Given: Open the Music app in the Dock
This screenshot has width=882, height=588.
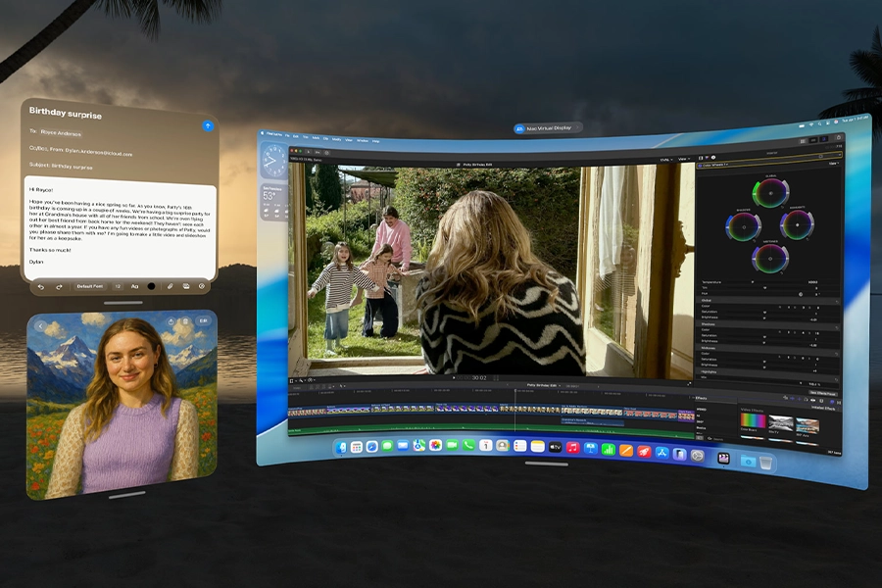Looking at the screenshot, I should point(572,447).
